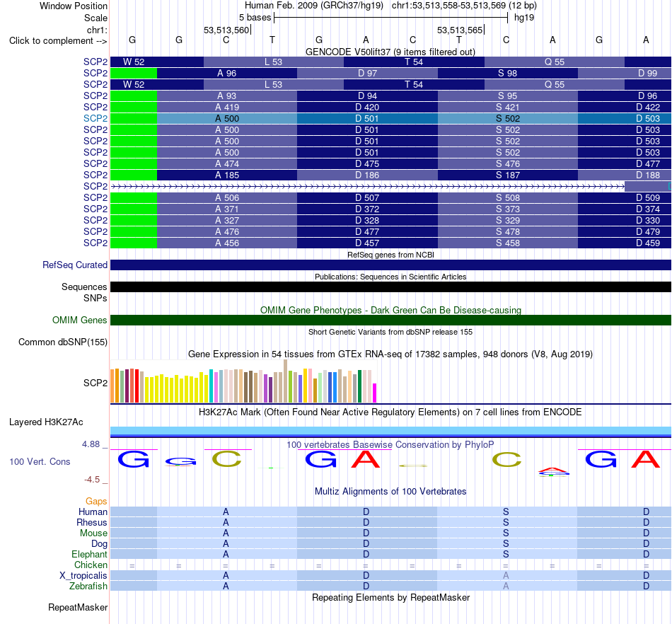Viewport: 672px width, 624px height.
Task: Click the dark blue RefSeq Curated bar
Action: click(x=390, y=265)
